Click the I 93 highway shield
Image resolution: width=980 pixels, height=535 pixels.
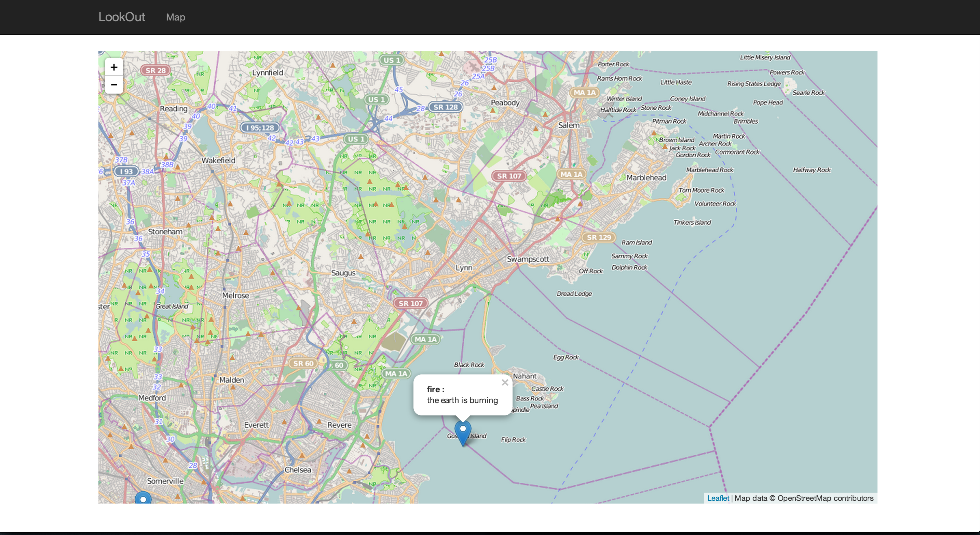[x=126, y=172]
